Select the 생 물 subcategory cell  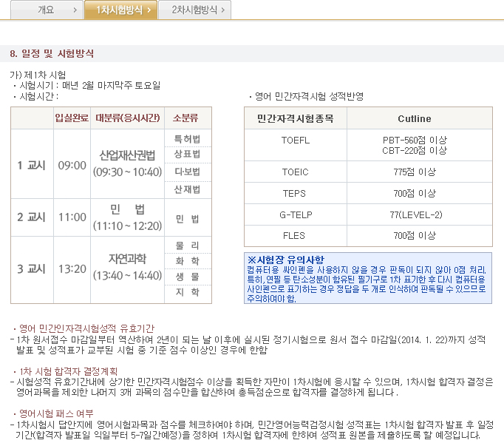pyautogui.click(x=187, y=277)
